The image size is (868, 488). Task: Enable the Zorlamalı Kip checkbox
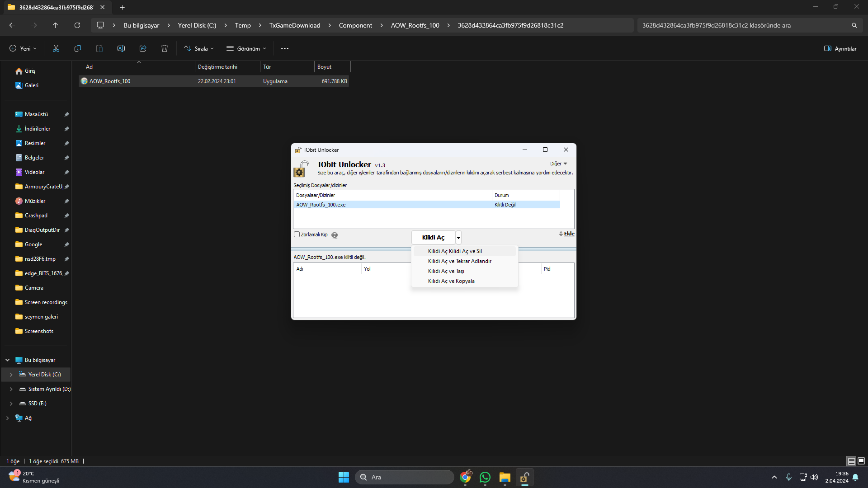[297, 235]
